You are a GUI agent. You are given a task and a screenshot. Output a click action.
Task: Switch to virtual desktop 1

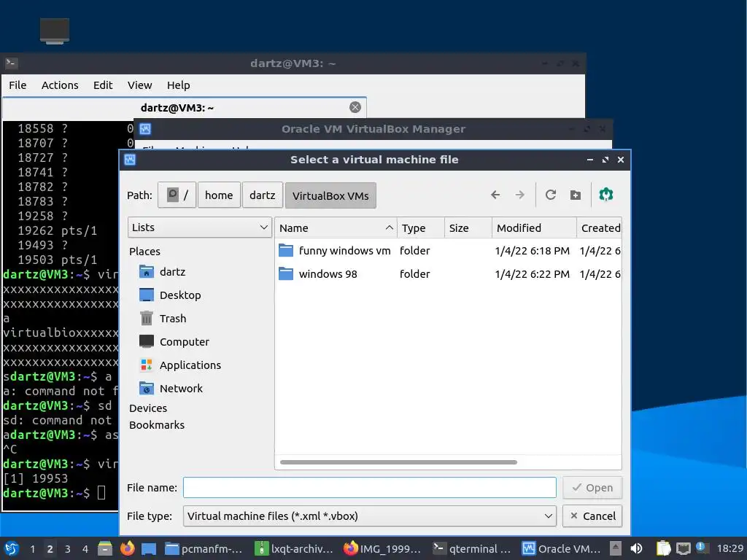(32, 549)
